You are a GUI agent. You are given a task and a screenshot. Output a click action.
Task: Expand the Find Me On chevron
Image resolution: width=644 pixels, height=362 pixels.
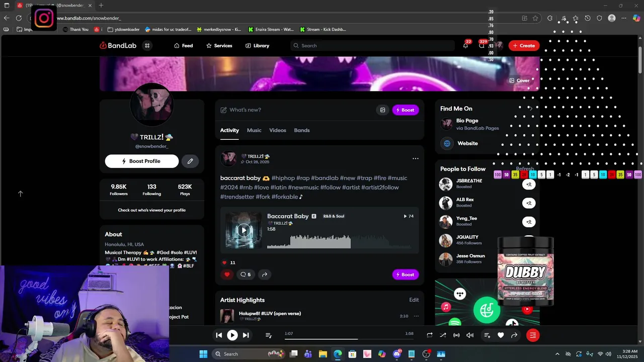coord(530,109)
